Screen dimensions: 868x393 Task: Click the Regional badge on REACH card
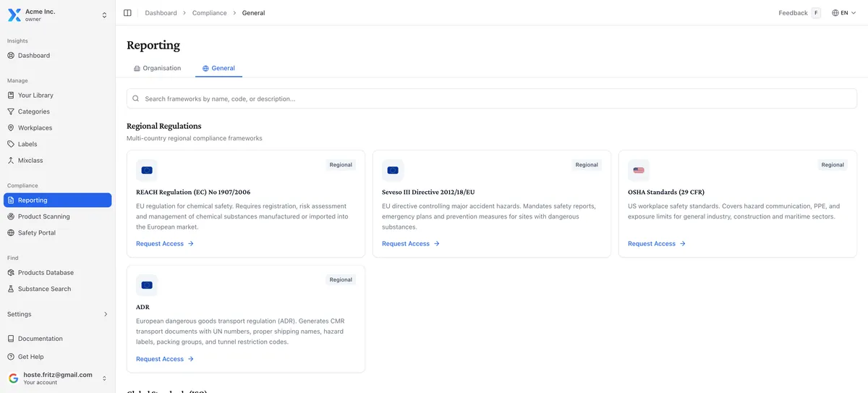[341, 165]
